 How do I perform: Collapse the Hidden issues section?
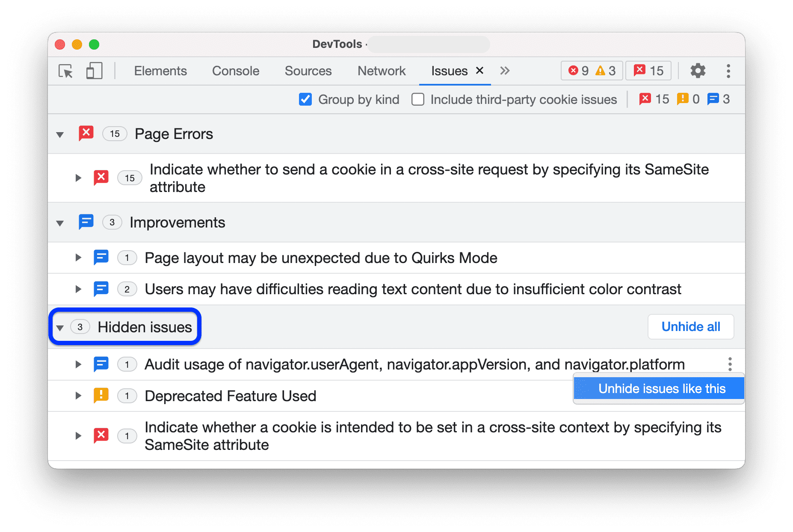pyautogui.click(x=60, y=327)
